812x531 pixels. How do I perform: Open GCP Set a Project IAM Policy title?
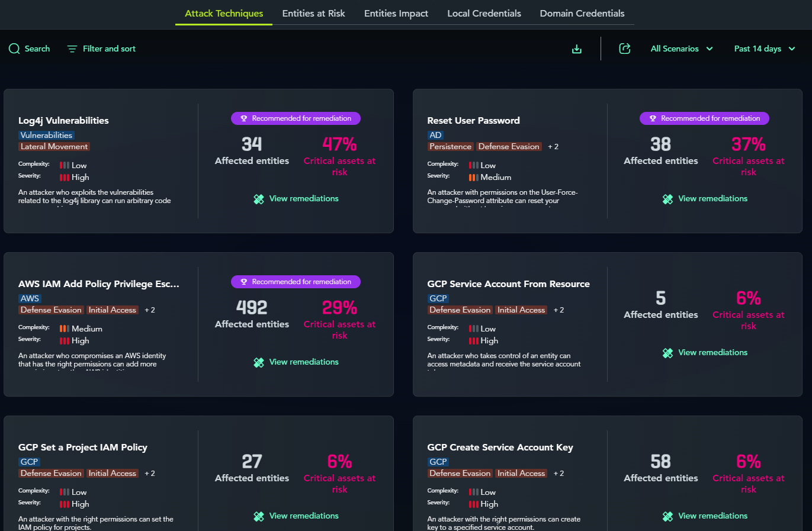click(82, 447)
